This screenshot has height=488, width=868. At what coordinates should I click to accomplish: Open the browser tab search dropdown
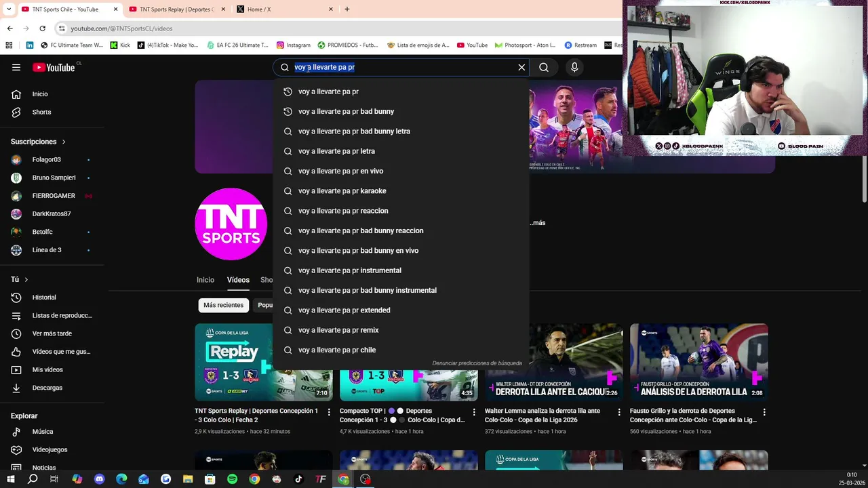pyautogui.click(x=8, y=9)
